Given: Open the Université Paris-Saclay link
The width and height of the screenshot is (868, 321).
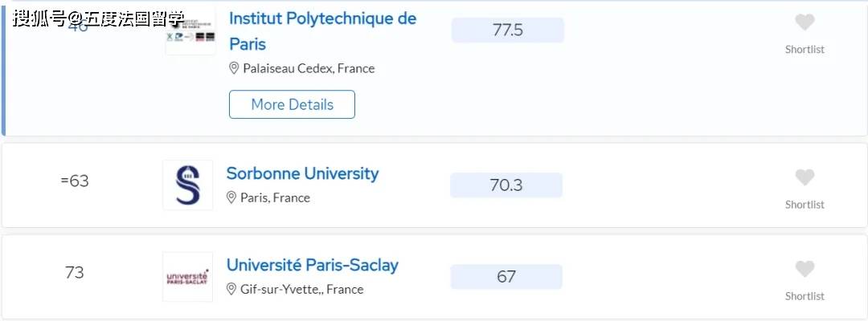Looking at the screenshot, I should [312, 265].
